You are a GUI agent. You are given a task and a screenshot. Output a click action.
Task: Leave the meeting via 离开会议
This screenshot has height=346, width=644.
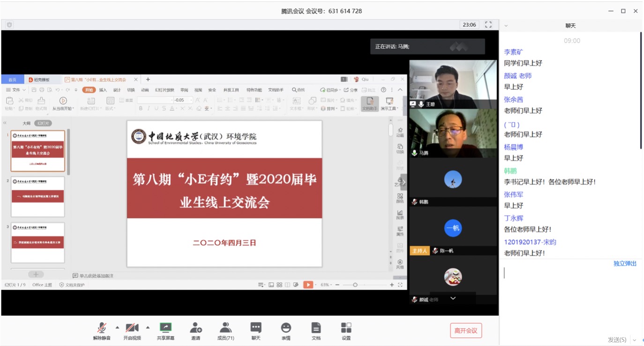(x=466, y=331)
